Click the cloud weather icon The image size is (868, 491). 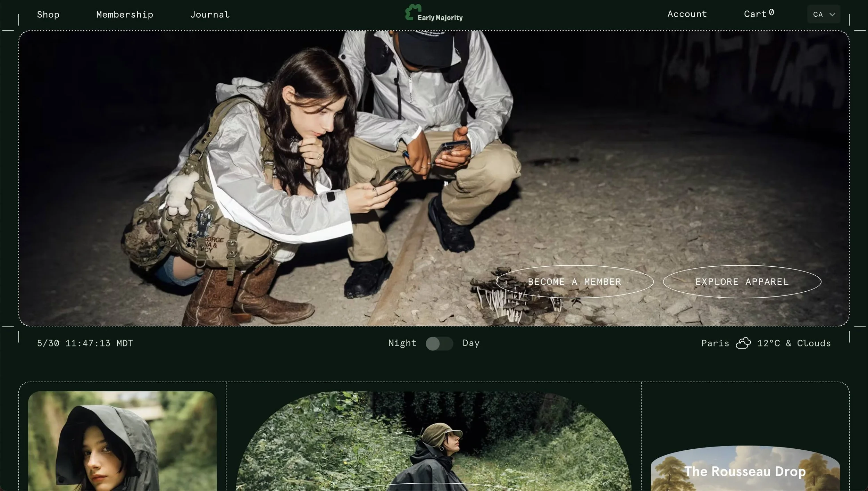pos(743,343)
